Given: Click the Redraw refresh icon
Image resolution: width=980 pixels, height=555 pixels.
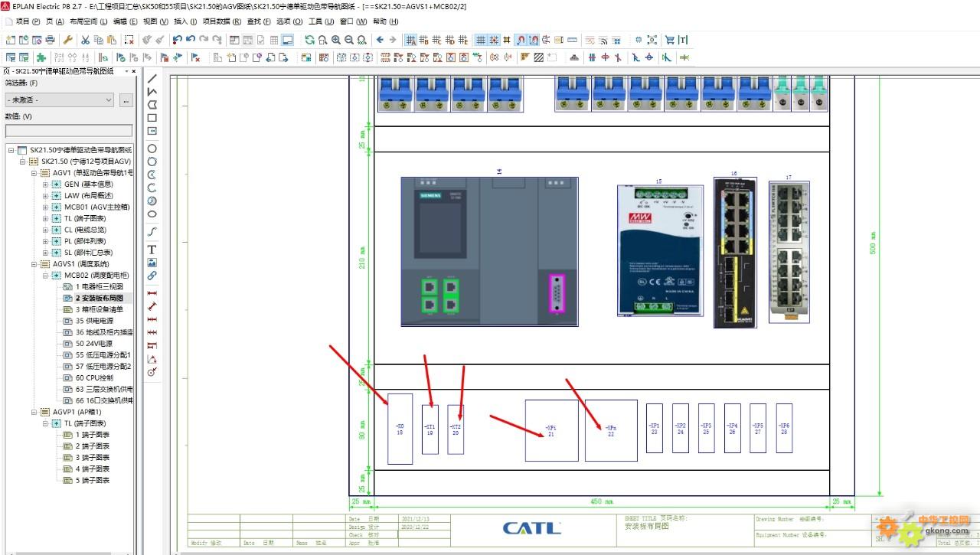Looking at the screenshot, I should click(x=309, y=40).
